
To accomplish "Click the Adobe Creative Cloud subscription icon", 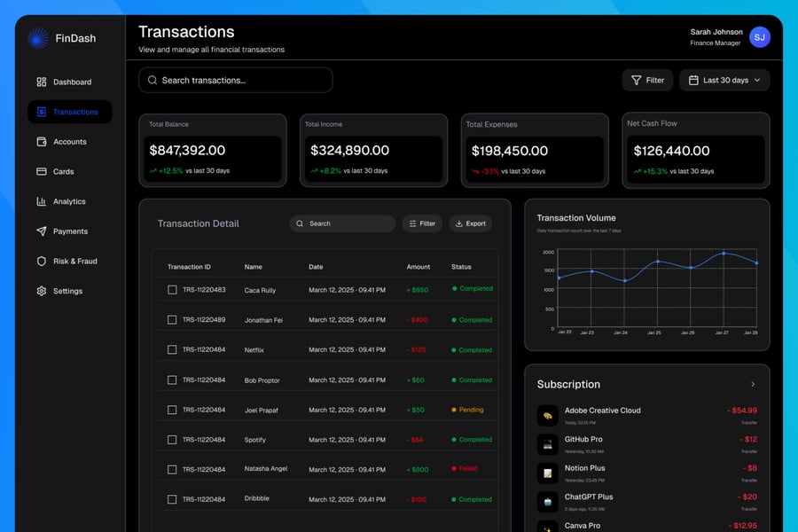I will pyautogui.click(x=547, y=416).
